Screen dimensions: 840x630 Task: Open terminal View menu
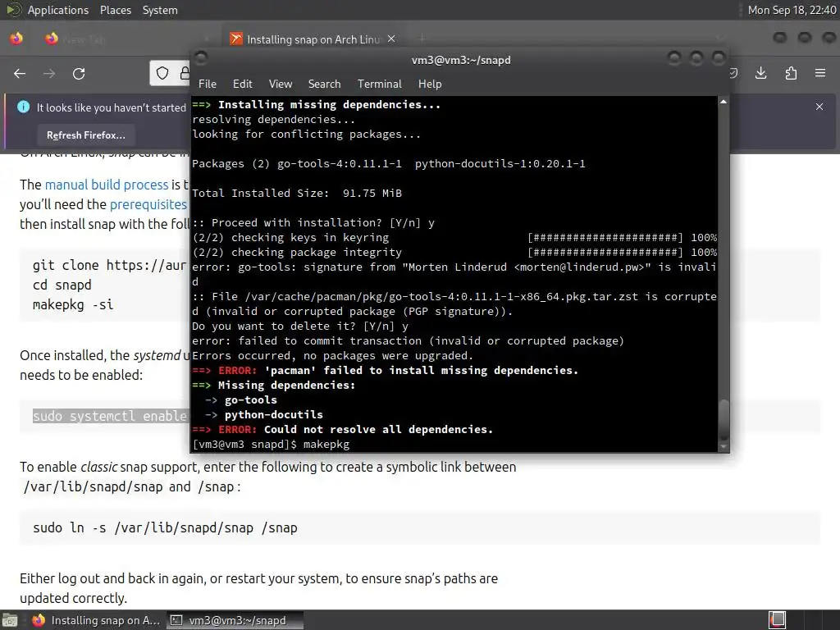pyautogui.click(x=281, y=84)
